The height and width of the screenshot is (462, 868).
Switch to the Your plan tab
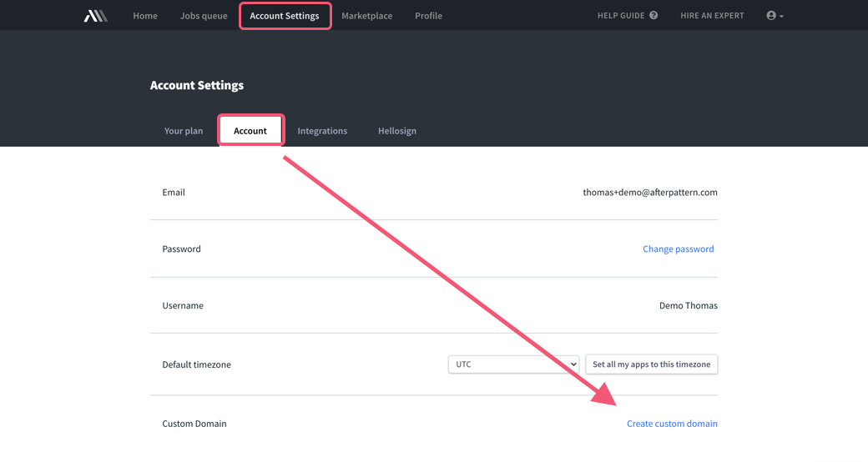coord(184,131)
